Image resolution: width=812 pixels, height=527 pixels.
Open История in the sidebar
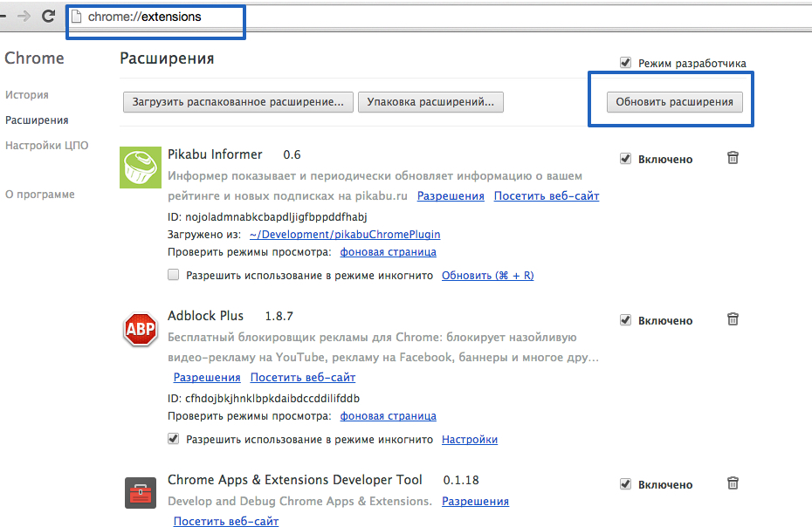tap(27, 95)
